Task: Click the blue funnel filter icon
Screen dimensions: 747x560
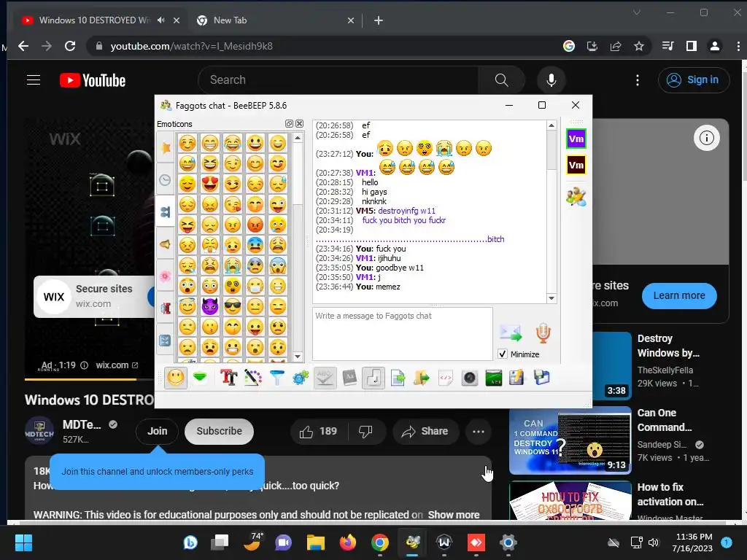Action: 276,378
